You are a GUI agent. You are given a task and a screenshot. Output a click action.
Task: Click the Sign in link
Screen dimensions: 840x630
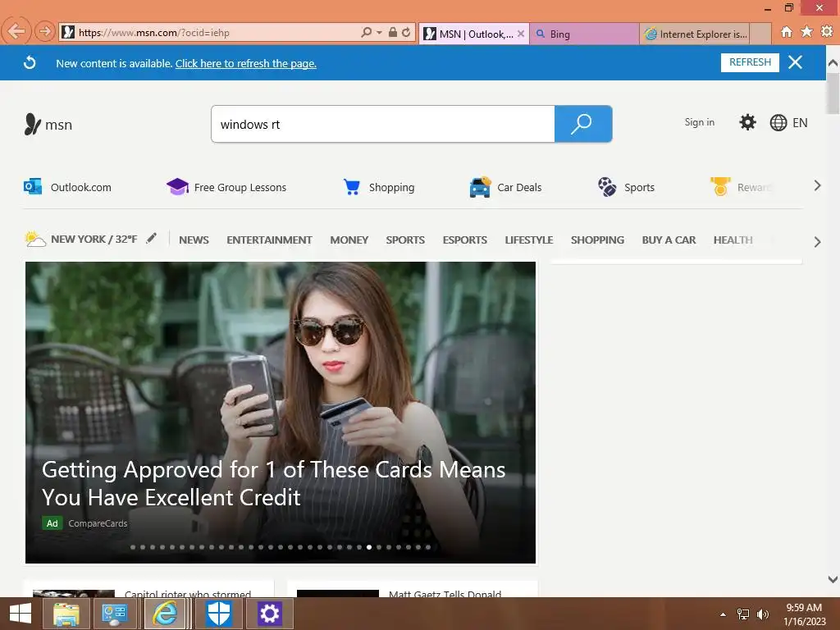699,122
